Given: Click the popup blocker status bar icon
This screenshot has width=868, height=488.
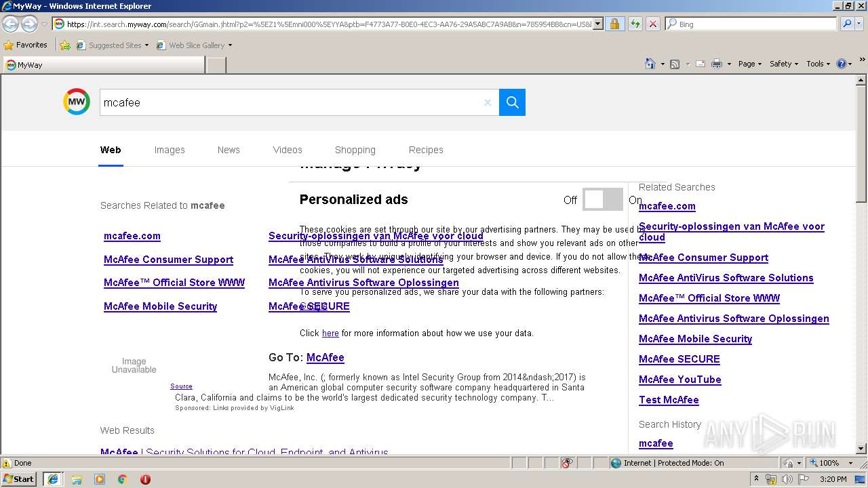Looking at the screenshot, I should (x=567, y=463).
